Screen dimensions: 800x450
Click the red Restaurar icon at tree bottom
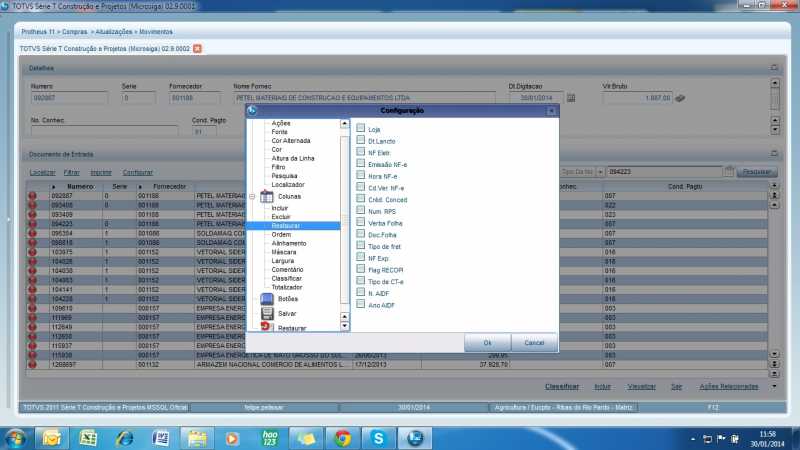(266, 327)
